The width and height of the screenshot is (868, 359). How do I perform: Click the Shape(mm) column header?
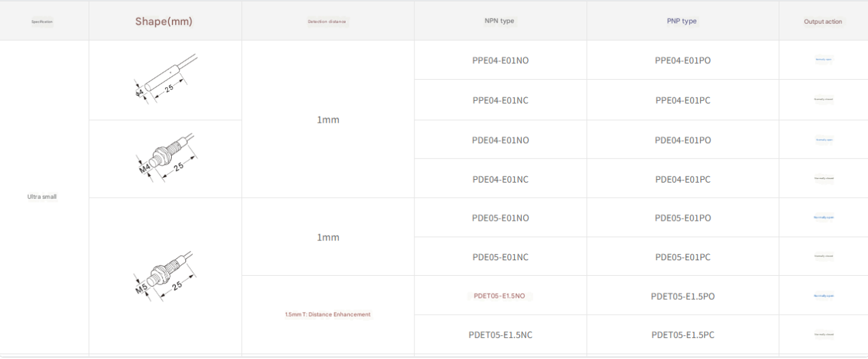click(x=164, y=21)
